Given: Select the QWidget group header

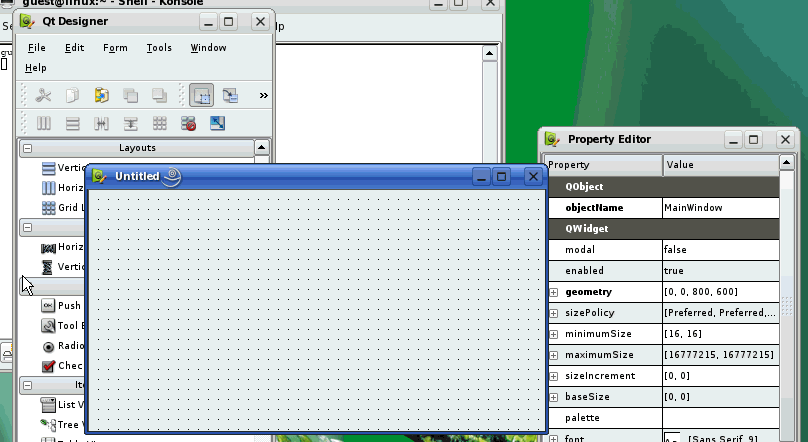Looking at the screenshot, I should tap(664, 229).
